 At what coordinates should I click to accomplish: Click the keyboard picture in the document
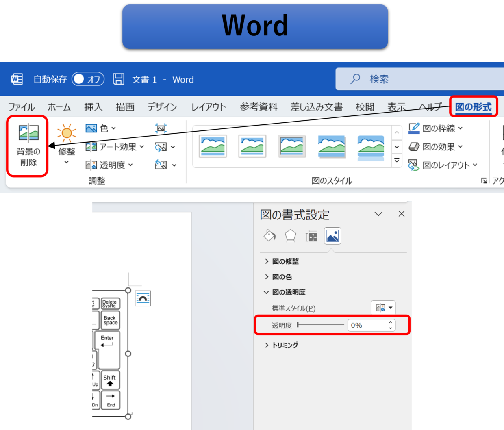point(110,353)
